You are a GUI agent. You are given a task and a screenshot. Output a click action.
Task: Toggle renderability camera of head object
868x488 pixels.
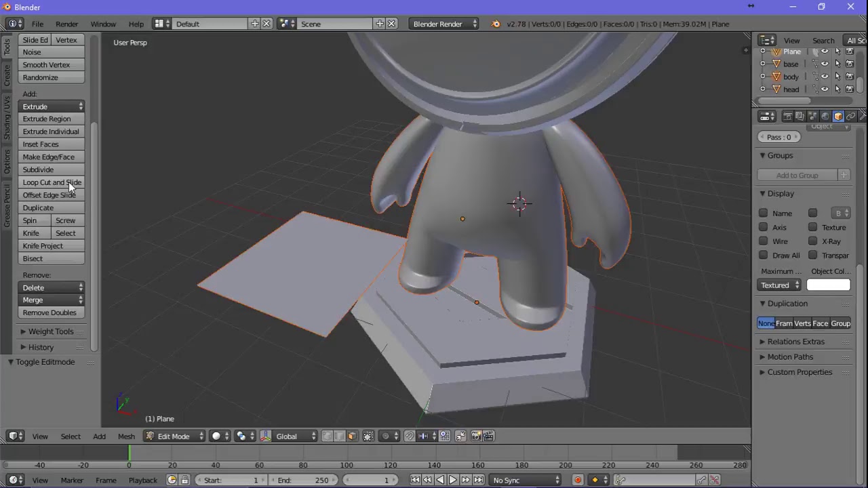coord(850,89)
